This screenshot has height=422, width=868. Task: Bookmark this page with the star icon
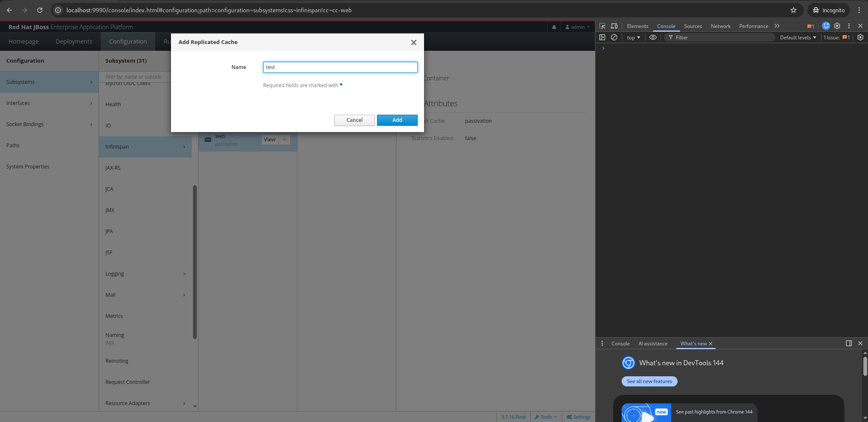794,10
